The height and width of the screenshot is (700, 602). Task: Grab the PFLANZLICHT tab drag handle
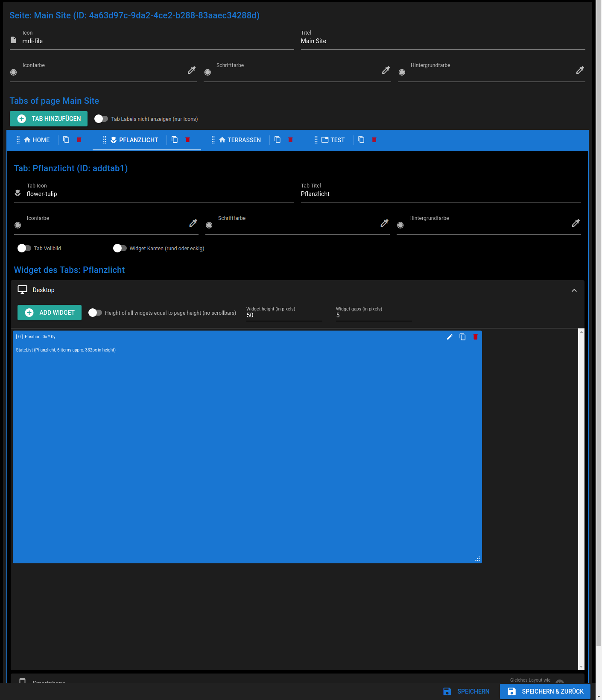105,140
